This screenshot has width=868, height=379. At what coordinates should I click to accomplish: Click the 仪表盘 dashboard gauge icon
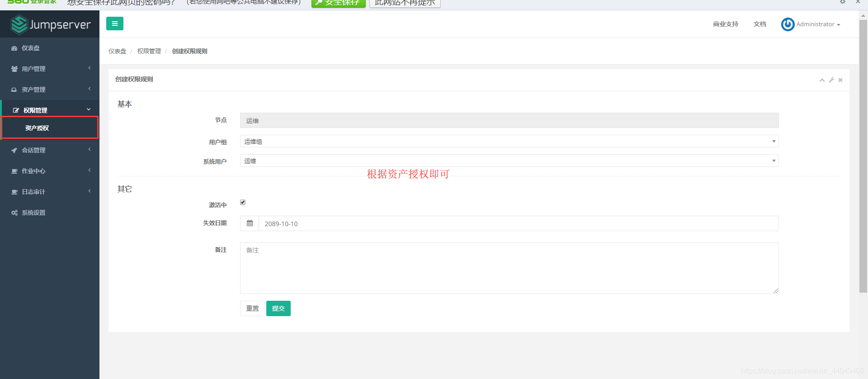click(14, 48)
